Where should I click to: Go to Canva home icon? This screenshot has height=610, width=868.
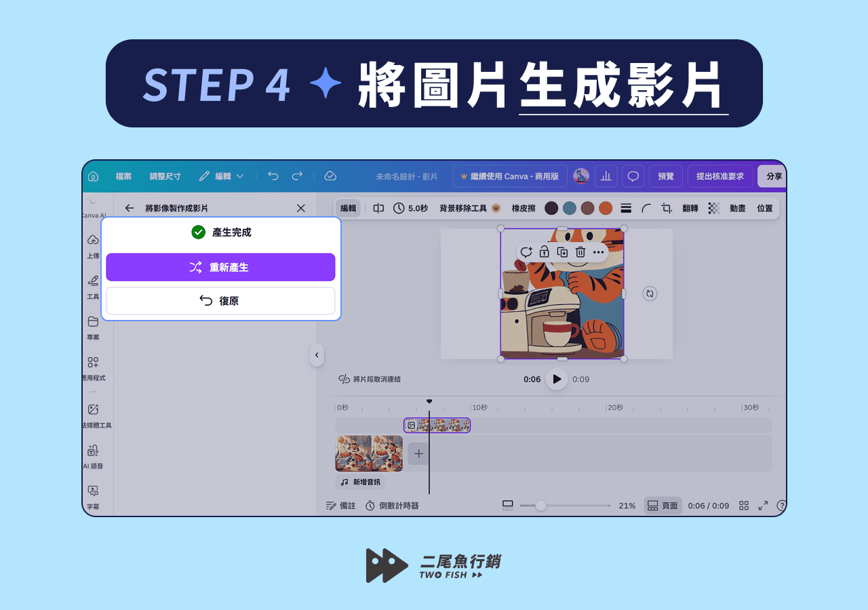(94, 176)
